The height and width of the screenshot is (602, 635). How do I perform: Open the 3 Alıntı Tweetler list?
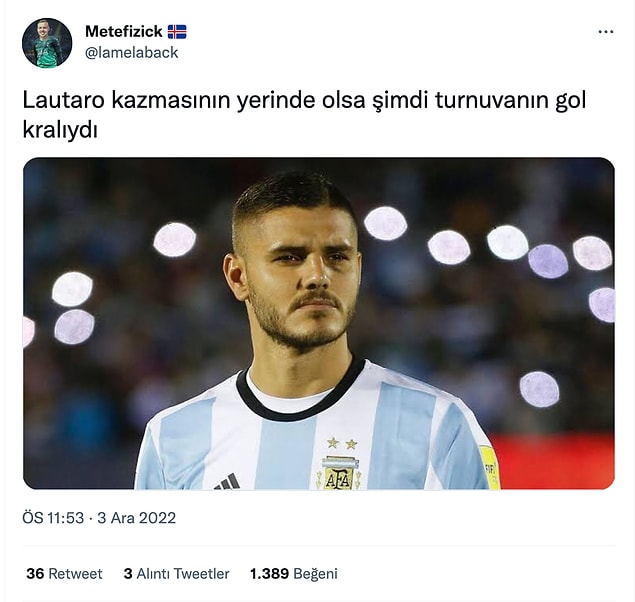pos(177,573)
